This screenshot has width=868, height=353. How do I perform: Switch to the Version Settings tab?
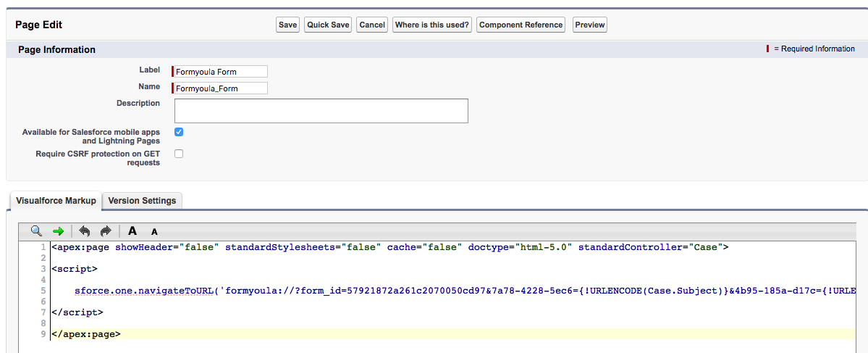[143, 201]
